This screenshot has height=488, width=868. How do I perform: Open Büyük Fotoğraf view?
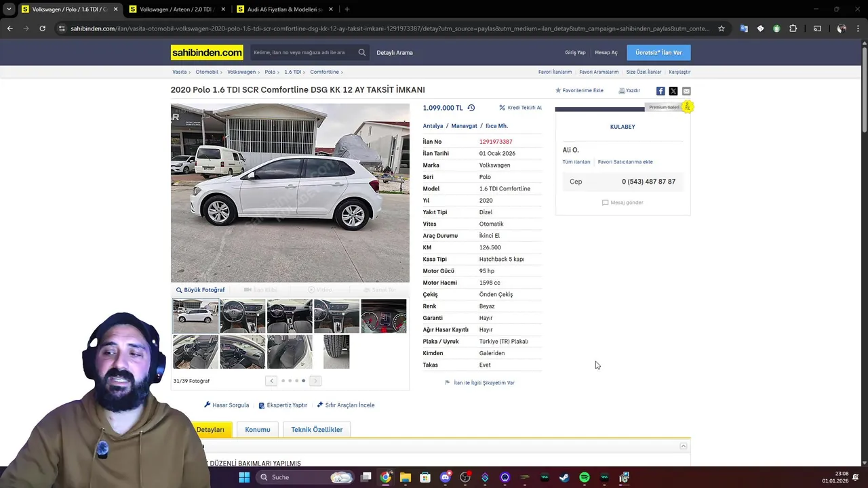[200, 290]
